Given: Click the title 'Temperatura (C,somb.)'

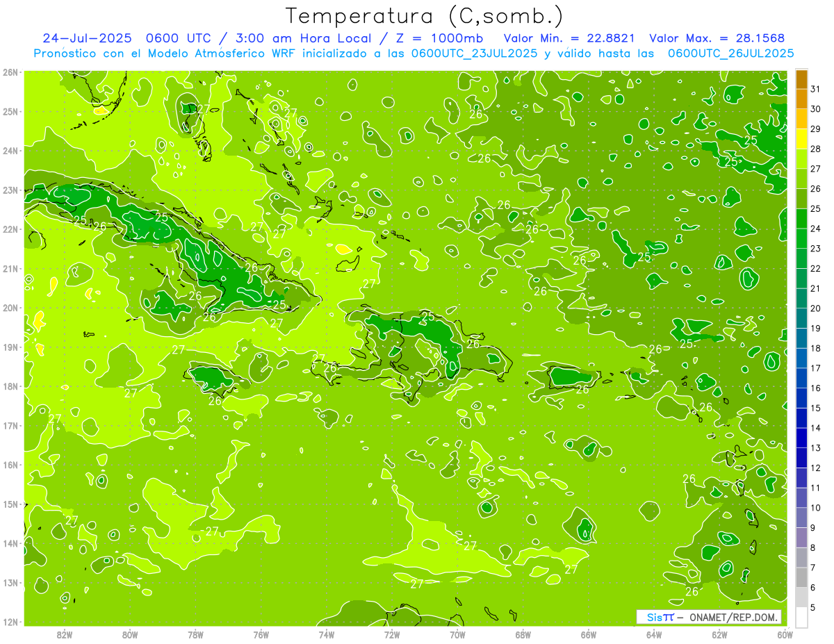Looking at the screenshot, I should [424, 16].
